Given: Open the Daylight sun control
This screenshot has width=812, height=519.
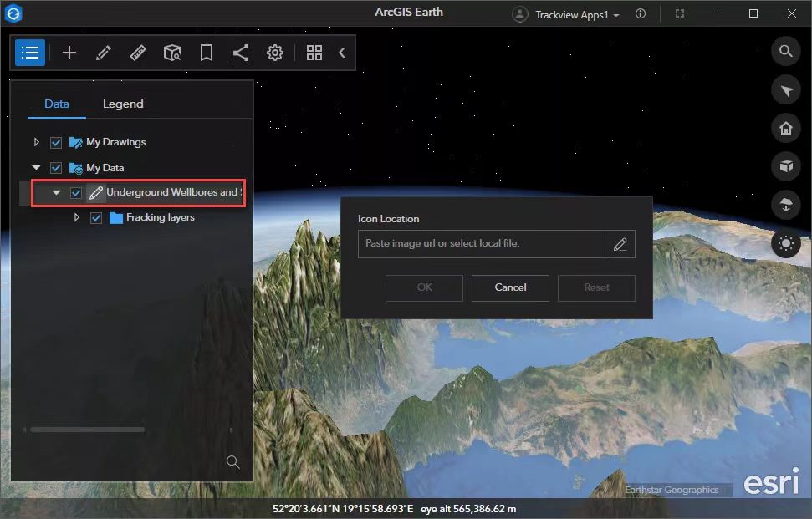Looking at the screenshot, I should [786, 243].
